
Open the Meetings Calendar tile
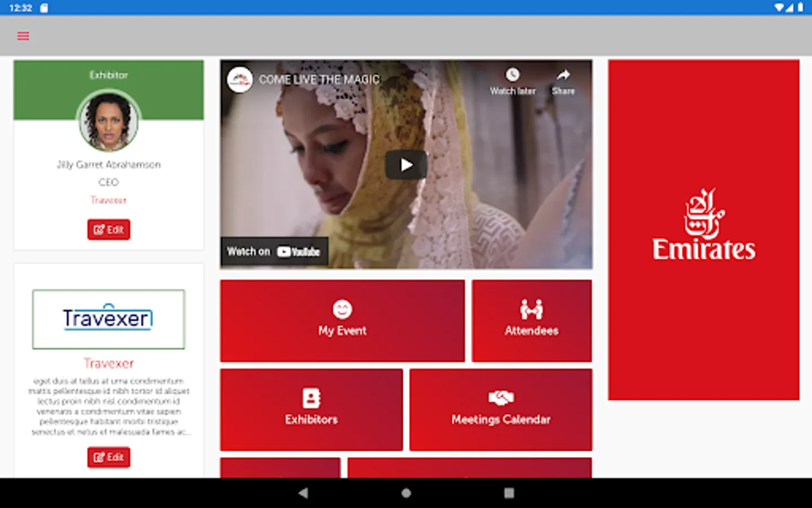(501, 410)
